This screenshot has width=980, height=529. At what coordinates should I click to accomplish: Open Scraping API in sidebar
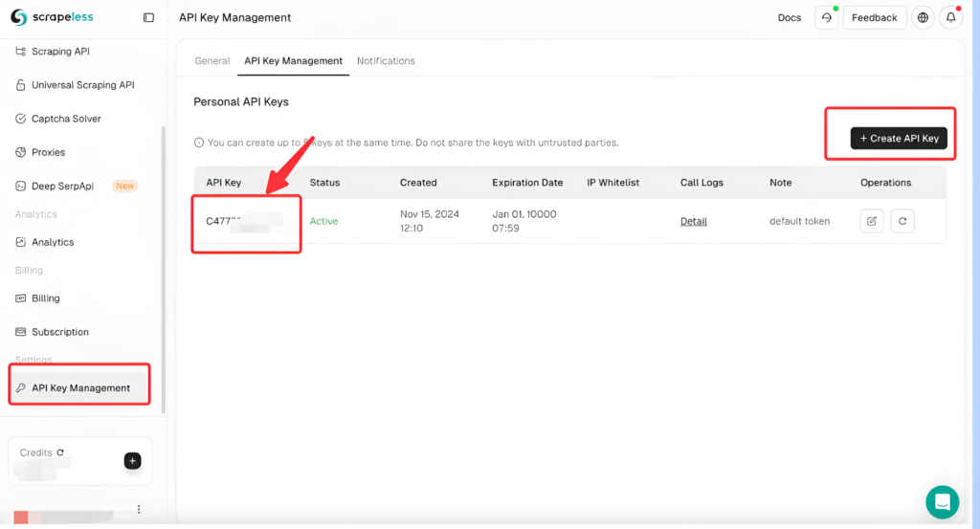[60, 52]
